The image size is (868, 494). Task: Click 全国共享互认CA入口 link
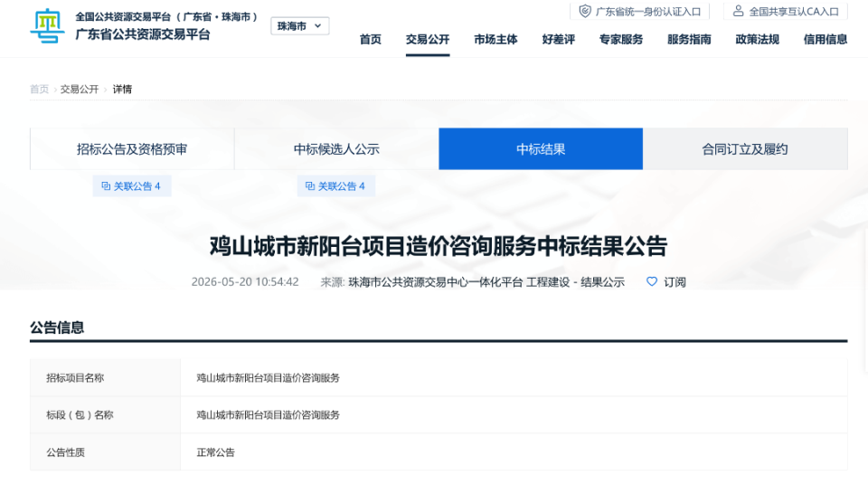pos(786,11)
